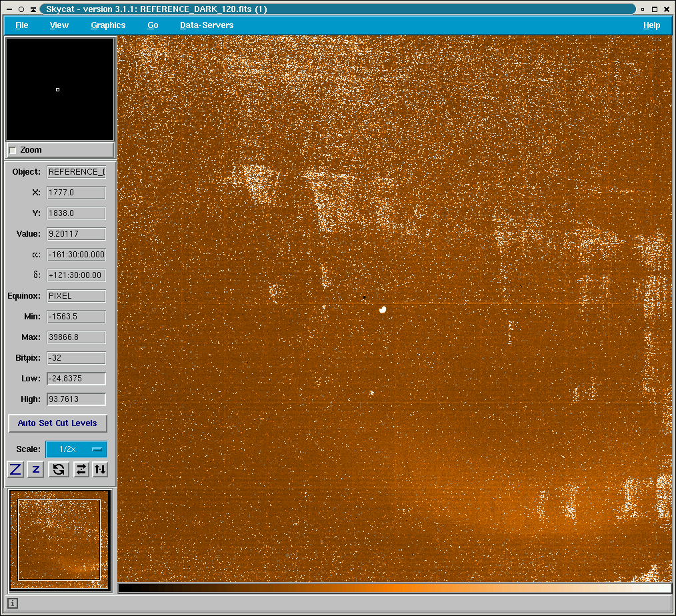The image size is (676, 616).
Task: Flip image vertically with the up-down arrows icon
Action: click(x=99, y=469)
